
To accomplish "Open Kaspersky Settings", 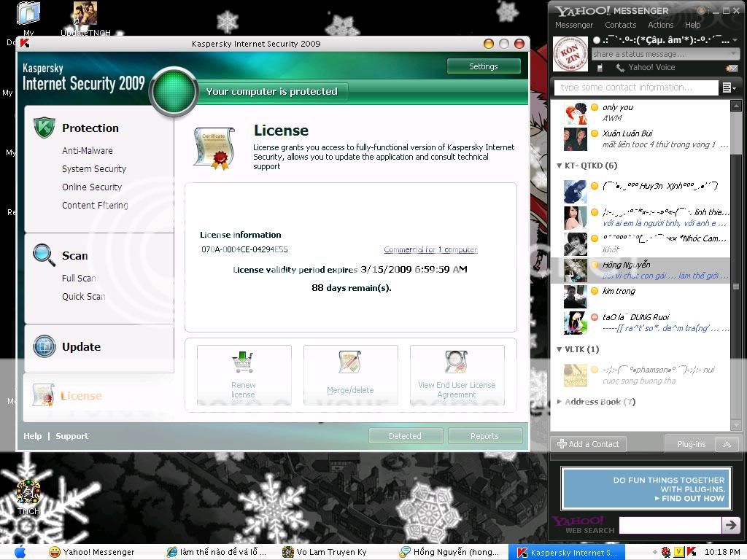I will 483,66.
